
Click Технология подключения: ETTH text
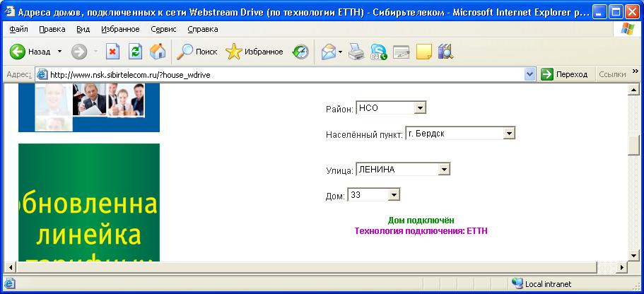(x=421, y=231)
